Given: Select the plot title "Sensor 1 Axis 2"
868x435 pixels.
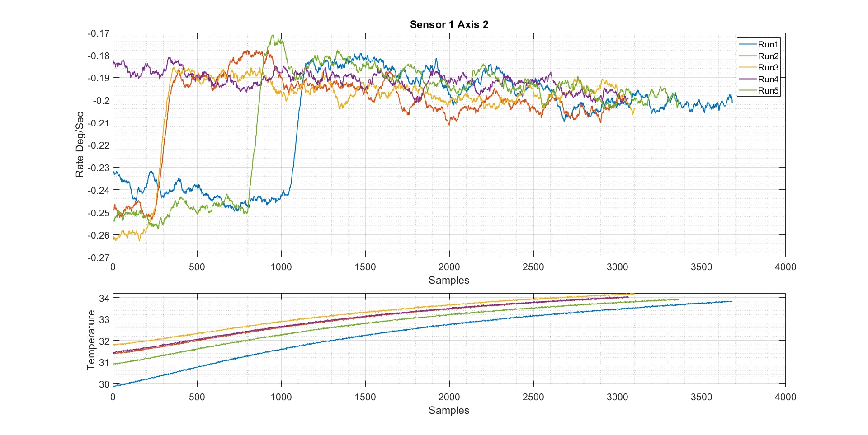Looking at the screenshot, I should click(x=449, y=24).
